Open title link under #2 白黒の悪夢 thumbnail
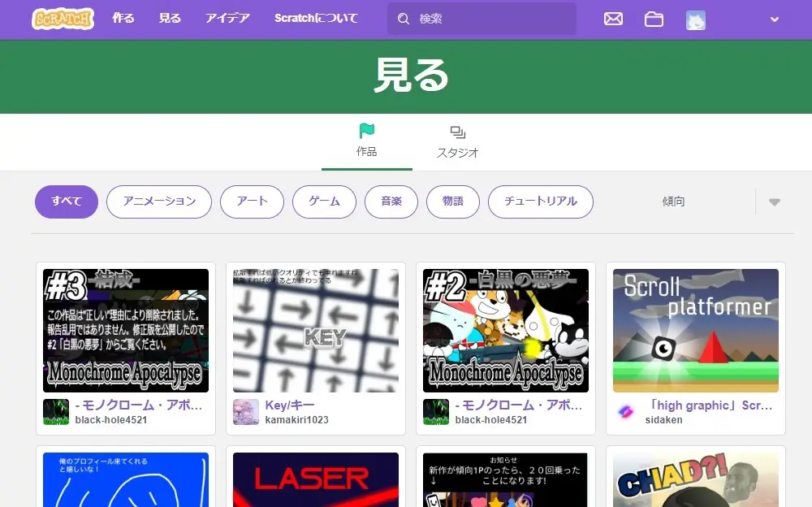The width and height of the screenshot is (812, 507). pyautogui.click(x=519, y=405)
